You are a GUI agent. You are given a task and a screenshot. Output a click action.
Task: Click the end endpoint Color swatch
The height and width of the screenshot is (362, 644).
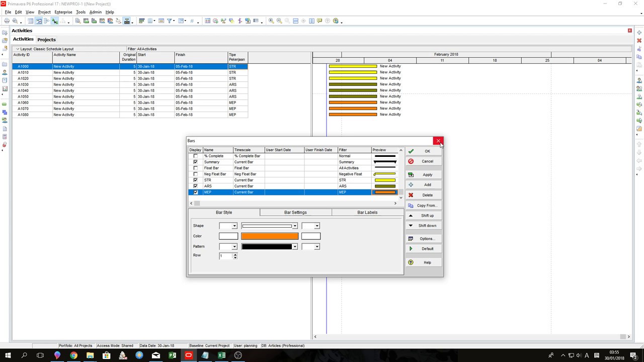311,236
